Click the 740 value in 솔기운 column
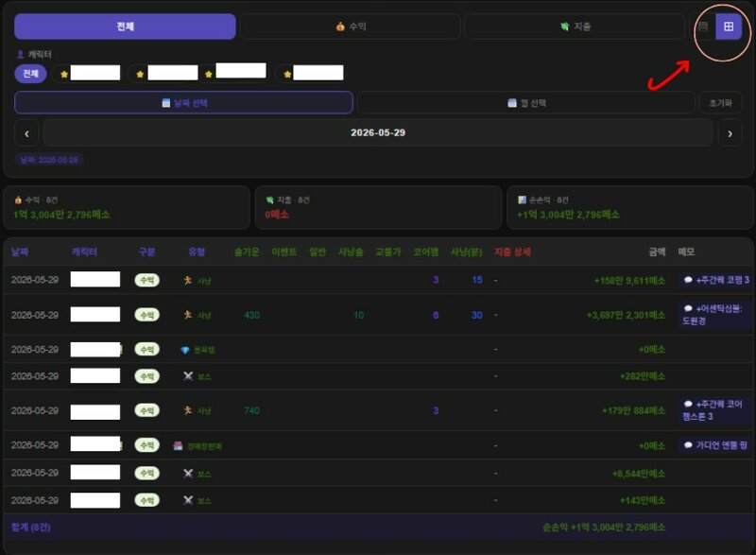Image resolution: width=756 pixels, height=555 pixels. tap(251, 411)
